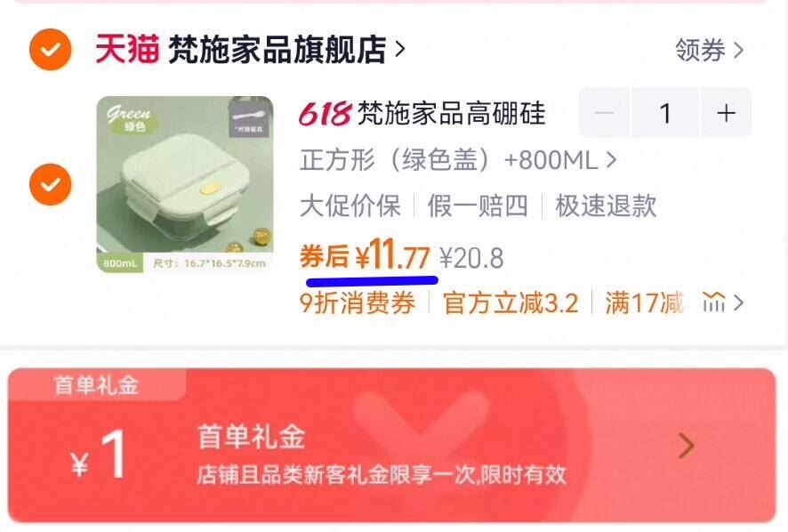Open 梵施家品旗舰店 store page

point(286,49)
